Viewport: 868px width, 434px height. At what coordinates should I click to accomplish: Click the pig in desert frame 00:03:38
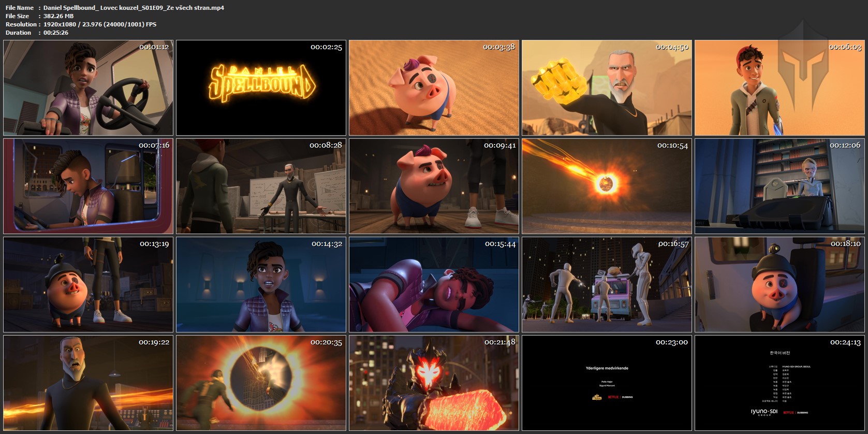click(434, 88)
